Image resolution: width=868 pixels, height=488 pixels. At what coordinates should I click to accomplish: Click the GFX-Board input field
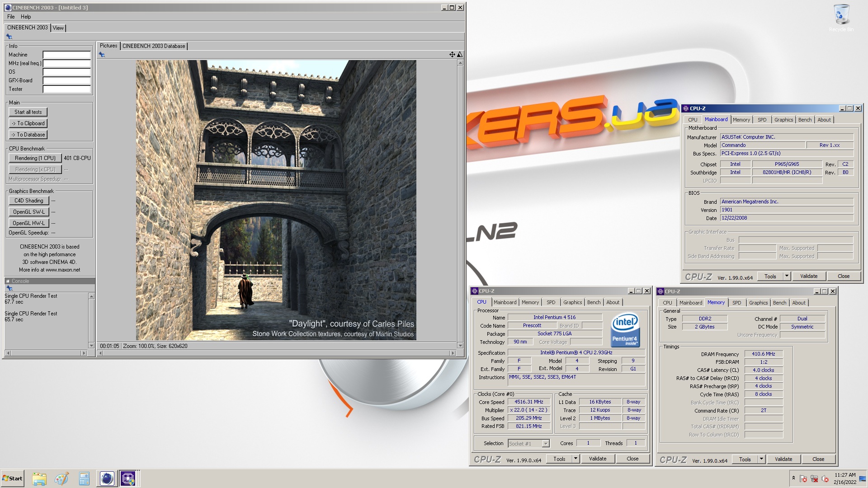pos(67,80)
